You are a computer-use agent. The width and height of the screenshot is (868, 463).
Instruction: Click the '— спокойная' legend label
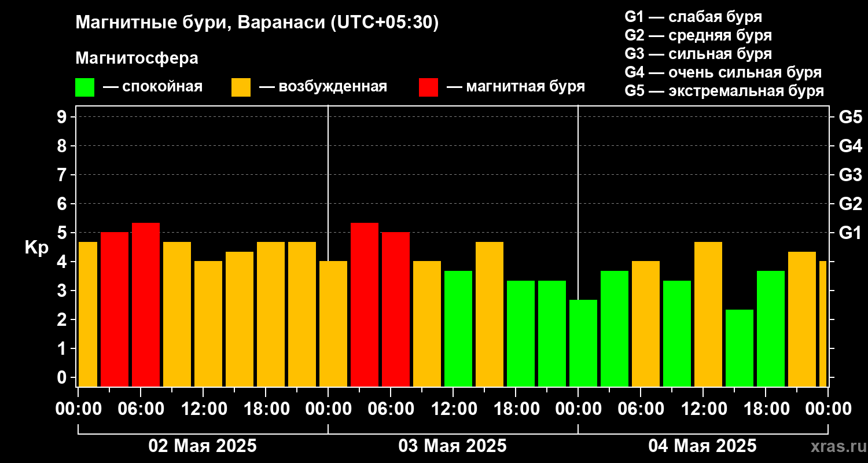153,87
